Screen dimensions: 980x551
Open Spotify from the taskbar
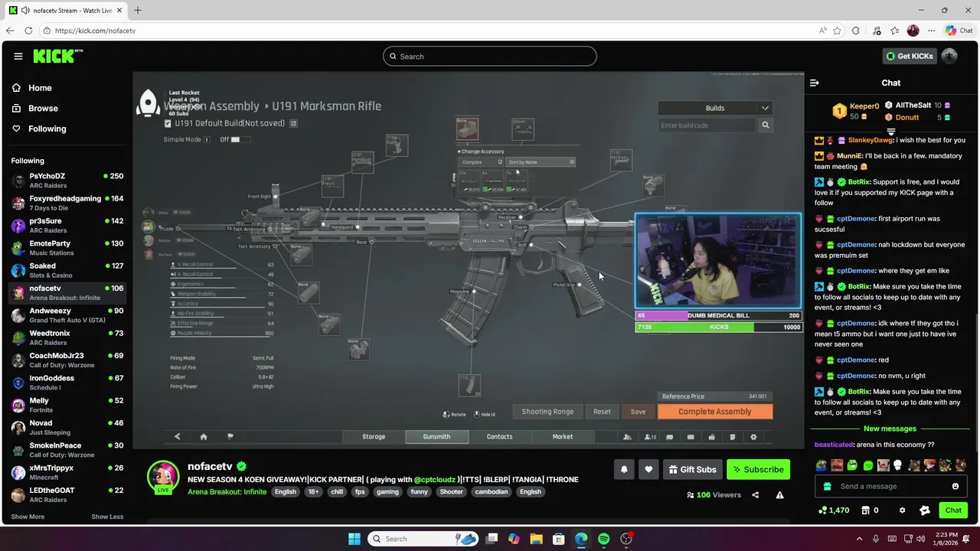click(603, 539)
